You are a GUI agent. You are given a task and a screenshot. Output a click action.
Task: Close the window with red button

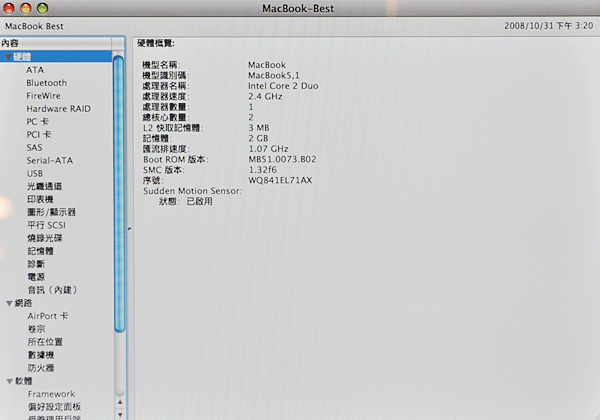(9, 8)
